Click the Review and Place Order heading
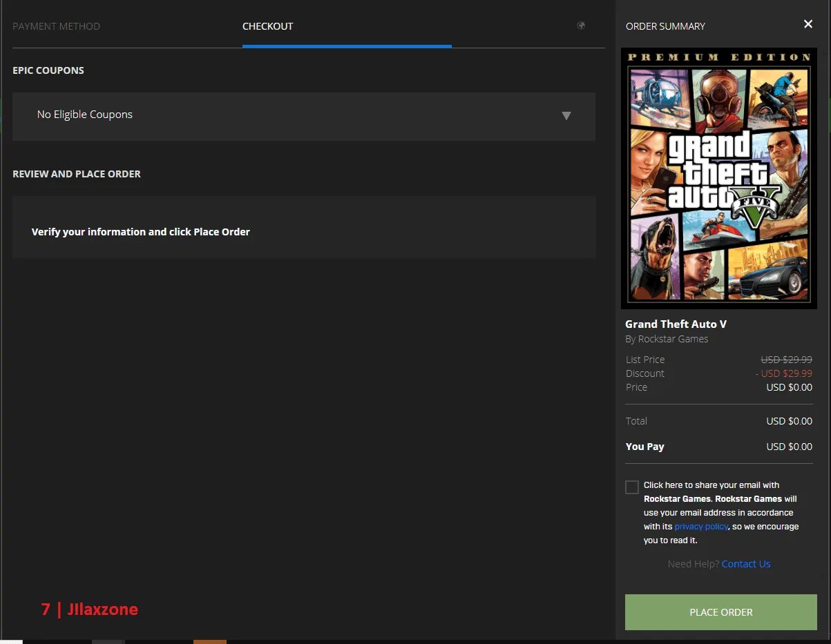Image resolution: width=831 pixels, height=644 pixels. pyautogui.click(x=77, y=174)
